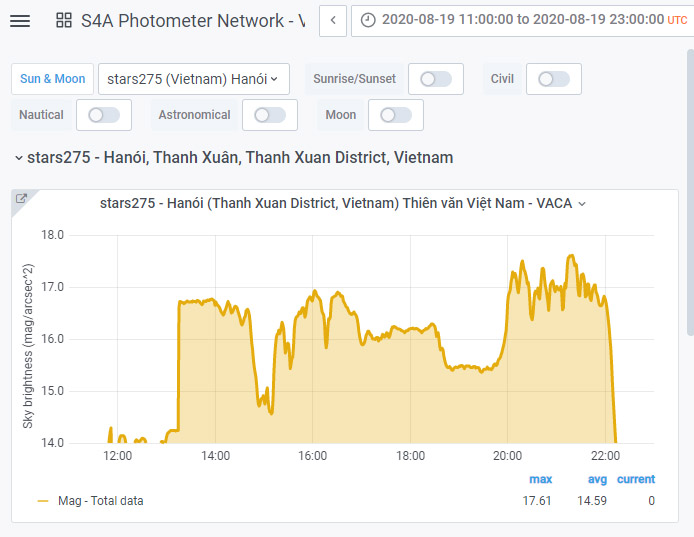Enable the Civil twilight switch
The image size is (694, 537).
click(x=554, y=79)
